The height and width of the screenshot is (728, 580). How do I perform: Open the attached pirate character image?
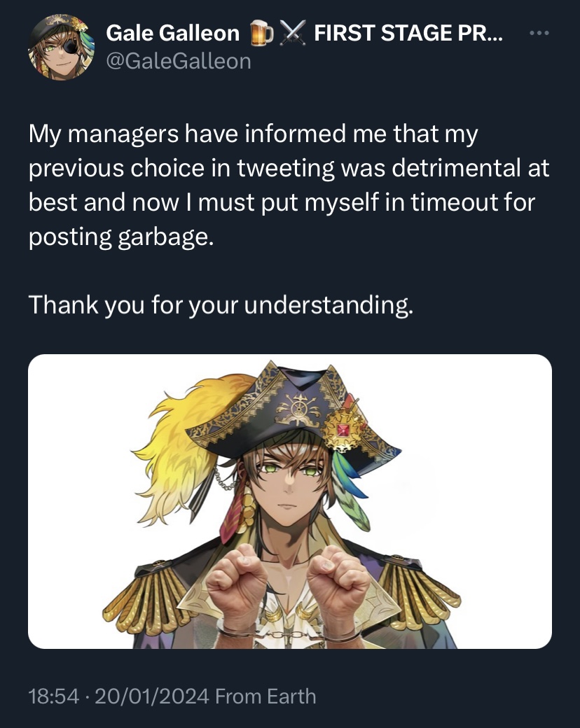click(290, 501)
